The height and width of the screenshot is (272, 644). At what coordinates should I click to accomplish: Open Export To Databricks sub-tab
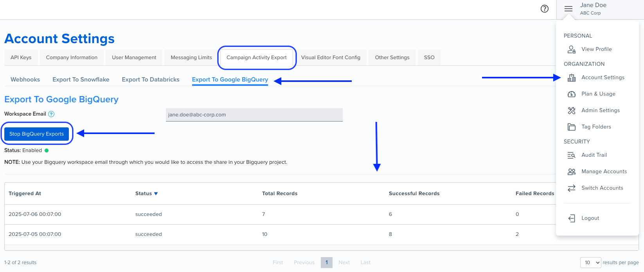tap(151, 80)
